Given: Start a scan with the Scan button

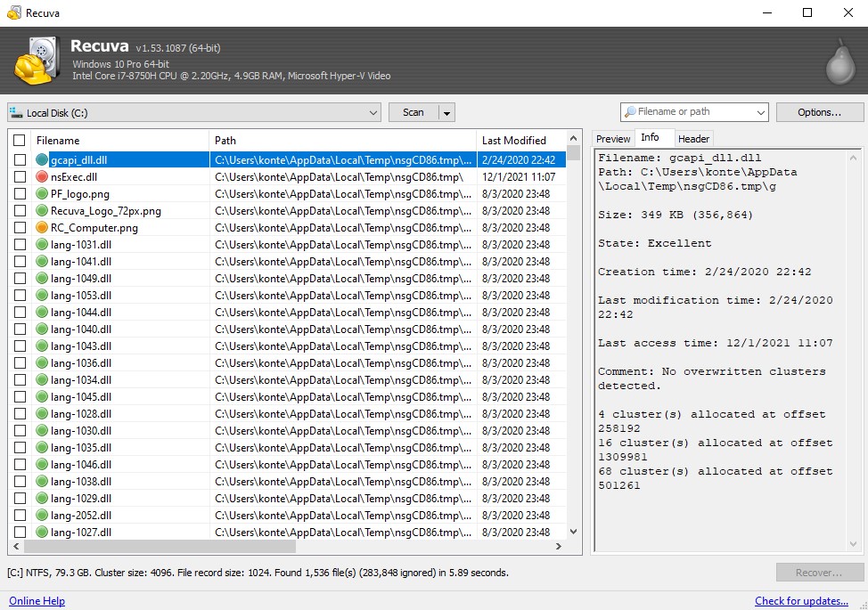Looking at the screenshot, I should [x=414, y=112].
